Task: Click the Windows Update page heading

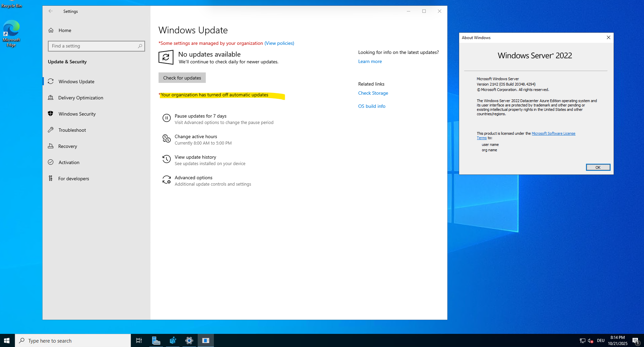Action: (x=193, y=30)
